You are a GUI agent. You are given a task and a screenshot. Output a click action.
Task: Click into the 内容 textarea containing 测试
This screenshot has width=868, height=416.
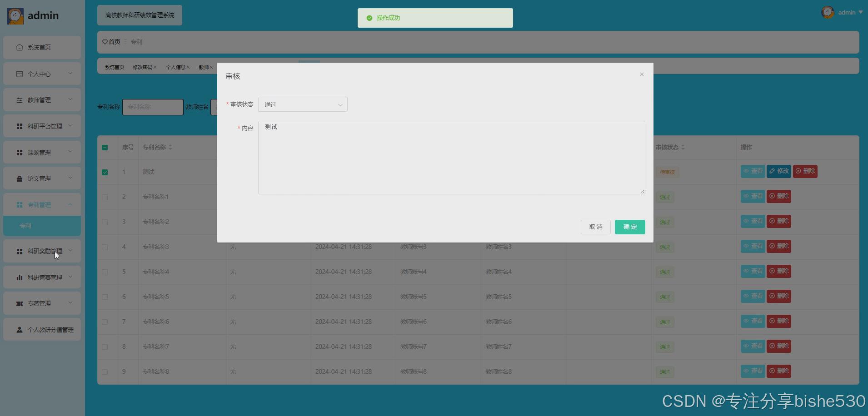[x=451, y=158]
